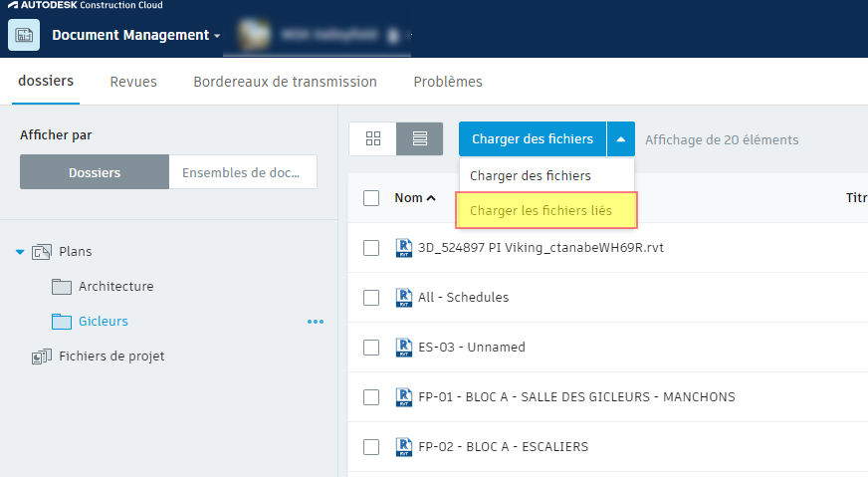Click Revit icon of ES-03 - Unnamed
Screen dimensions: 868x477
[x=404, y=348]
